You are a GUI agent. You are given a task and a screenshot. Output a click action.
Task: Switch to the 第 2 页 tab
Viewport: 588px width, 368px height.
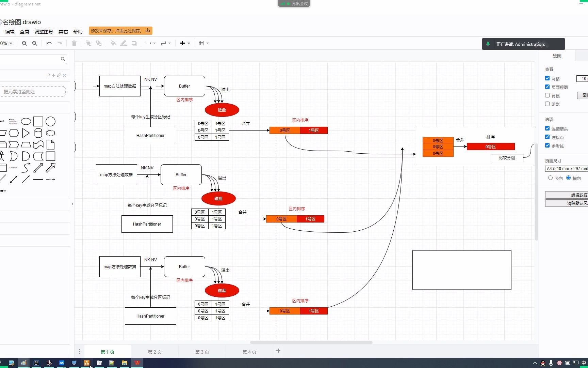pyautogui.click(x=155, y=352)
